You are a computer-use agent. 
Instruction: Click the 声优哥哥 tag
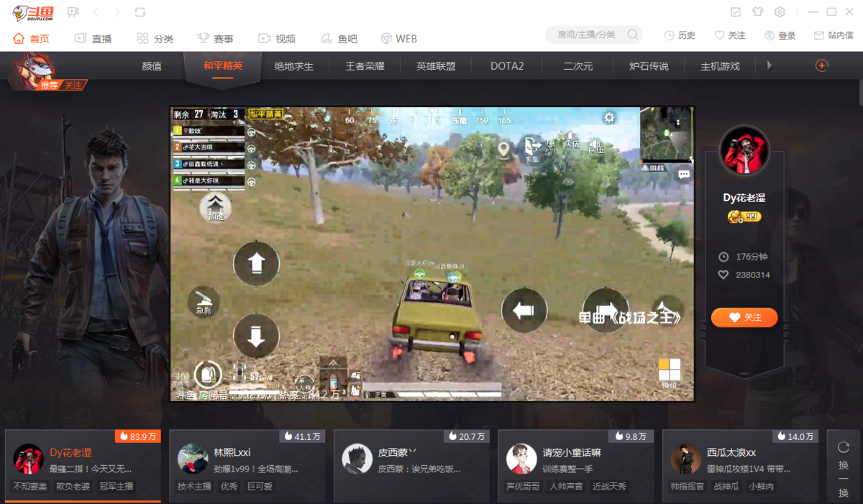[x=524, y=486]
